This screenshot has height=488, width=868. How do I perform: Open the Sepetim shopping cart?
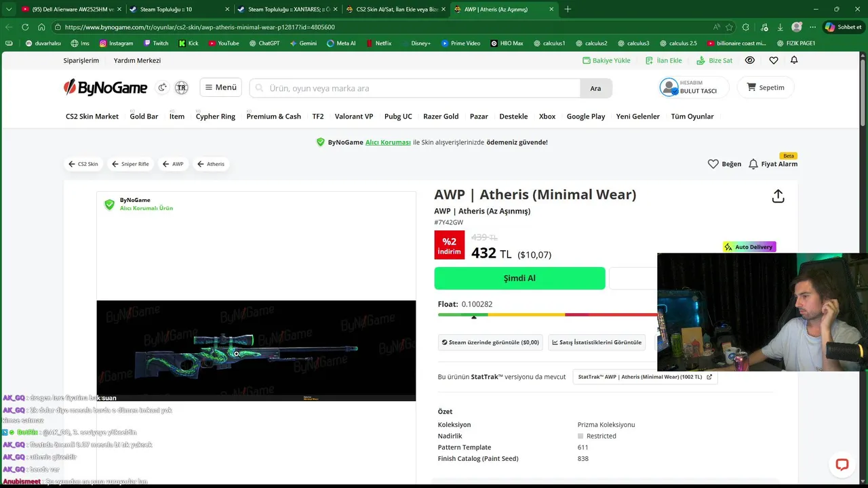pyautogui.click(x=766, y=87)
